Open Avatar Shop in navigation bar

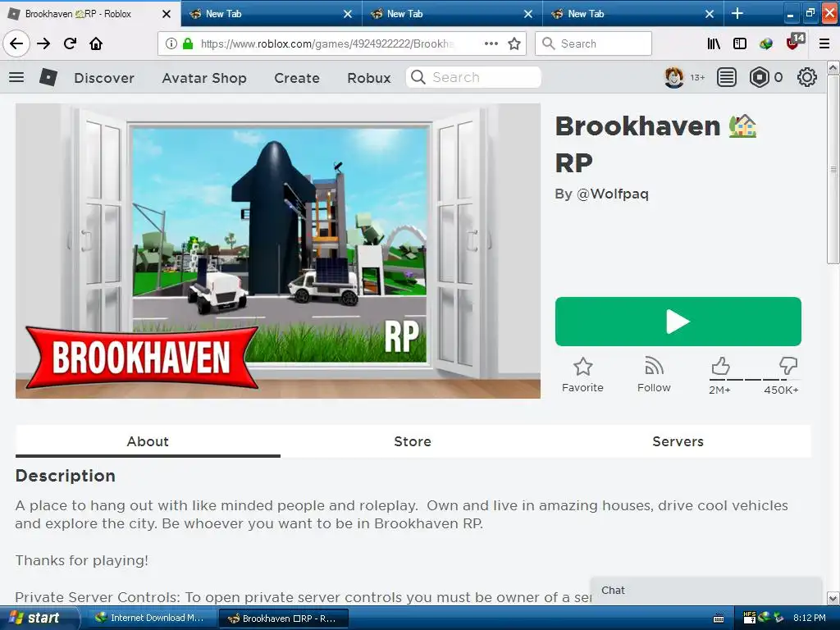click(204, 78)
